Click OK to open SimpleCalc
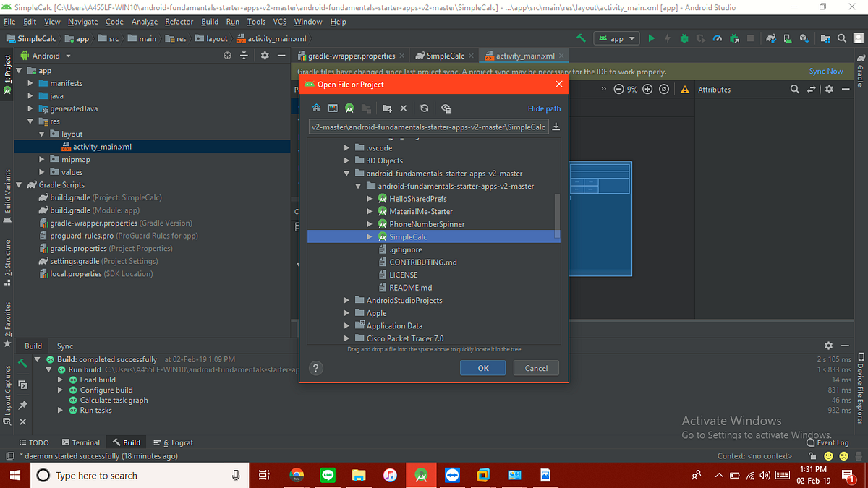This screenshot has height=488, width=868. tap(482, 368)
